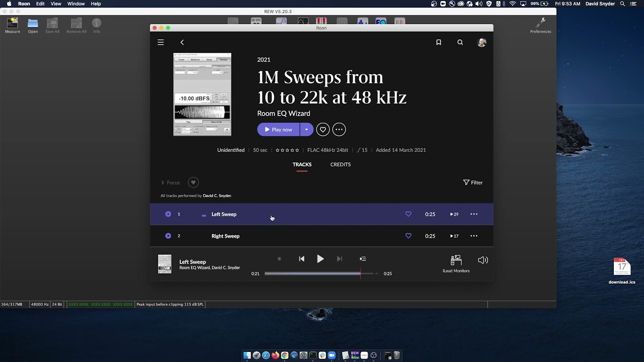The width and height of the screenshot is (644, 362).
Task: Open download.ics file on desktop
Action: (622, 271)
